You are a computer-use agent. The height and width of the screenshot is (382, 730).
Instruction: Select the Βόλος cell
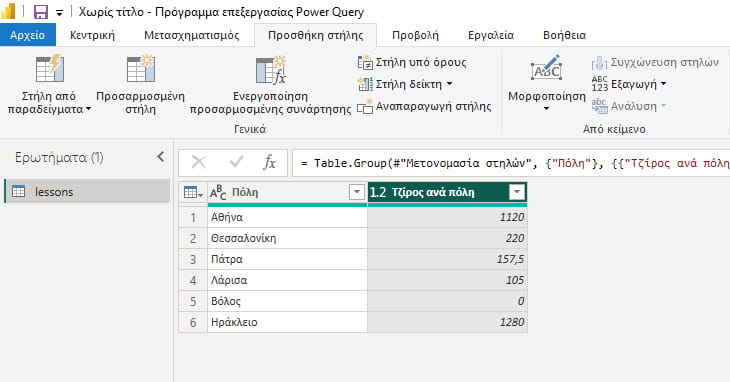point(287,301)
